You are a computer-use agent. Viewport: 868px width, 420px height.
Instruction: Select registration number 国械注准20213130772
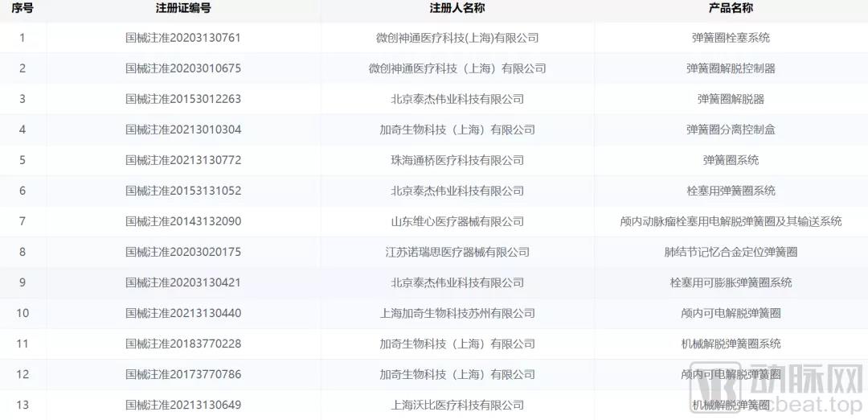tap(183, 160)
